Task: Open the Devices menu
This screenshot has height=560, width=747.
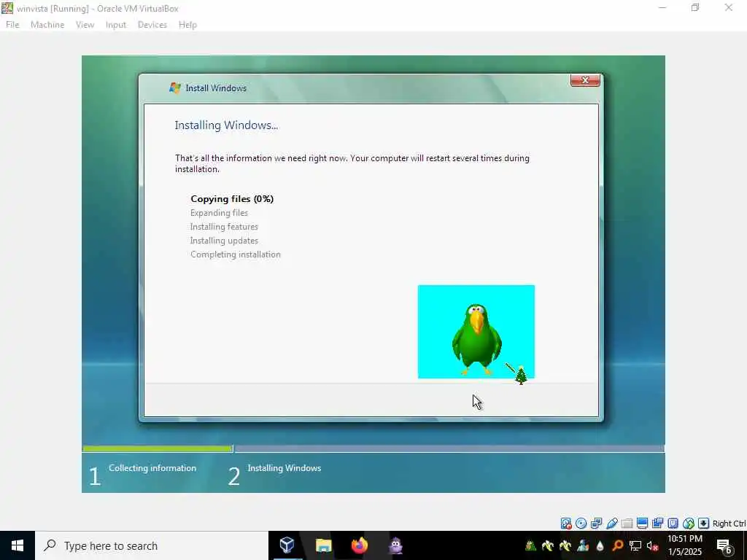Action: (152, 25)
